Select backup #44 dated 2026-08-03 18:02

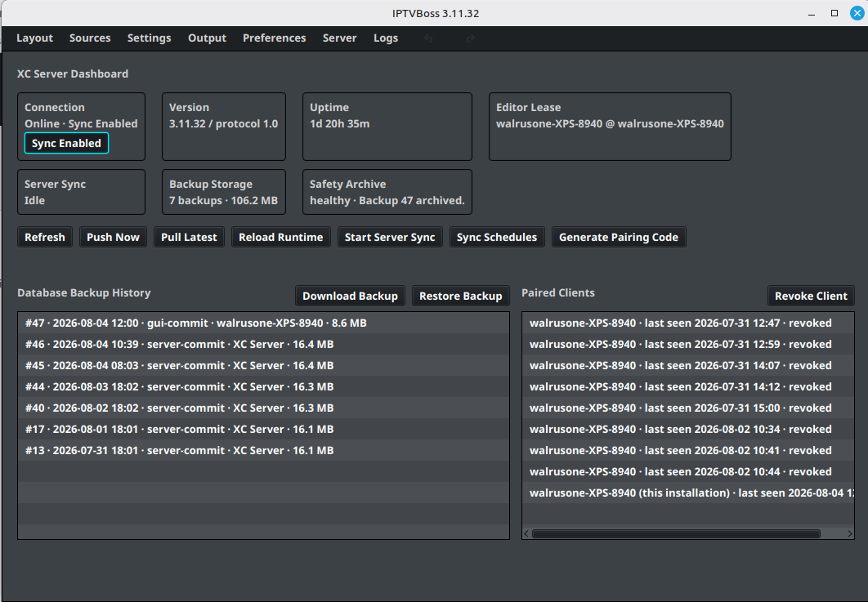click(x=263, y=386)
